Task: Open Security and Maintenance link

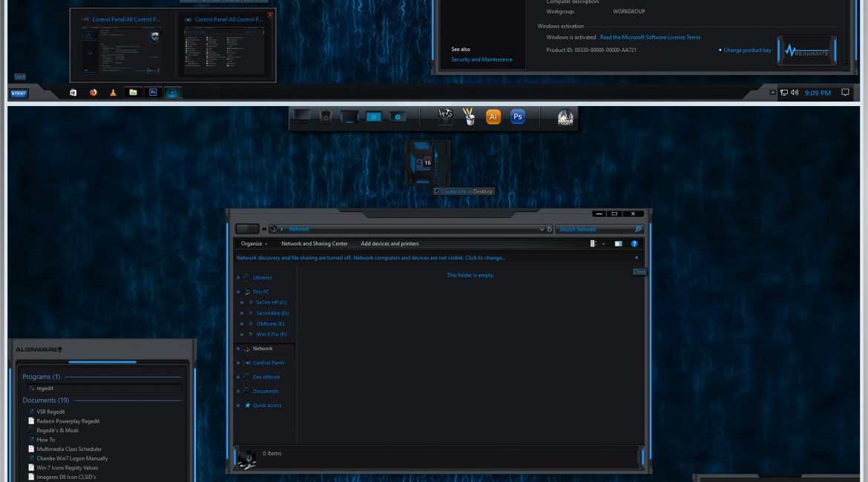Action: tap(481, 59)
